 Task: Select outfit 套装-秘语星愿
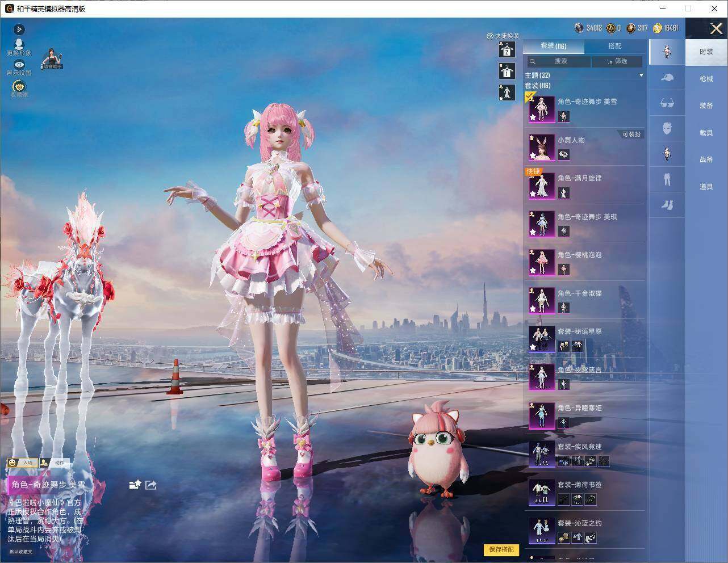(x=585, y=339)
